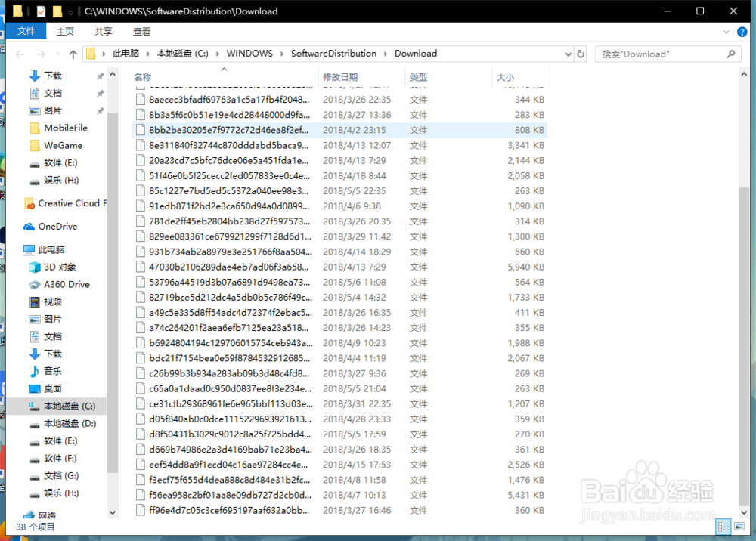Open the customize quick access toolbar dropdown

pos(70,11)
